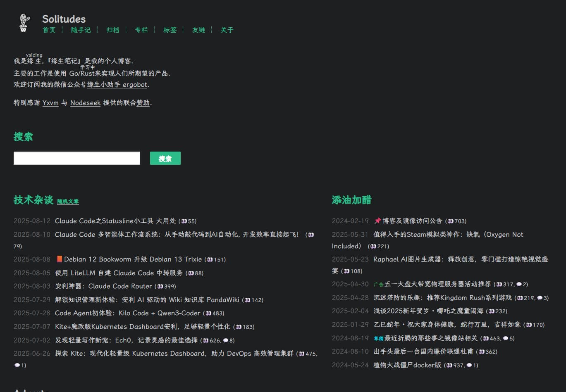
Task: Open the 归档 archive page
Action: pyautogui.click(x=112, y=30)
